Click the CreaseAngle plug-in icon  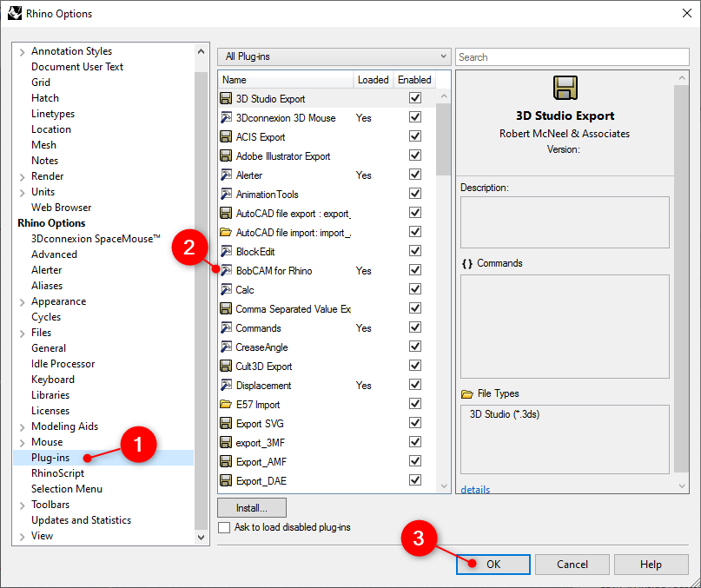pos(226,347)
